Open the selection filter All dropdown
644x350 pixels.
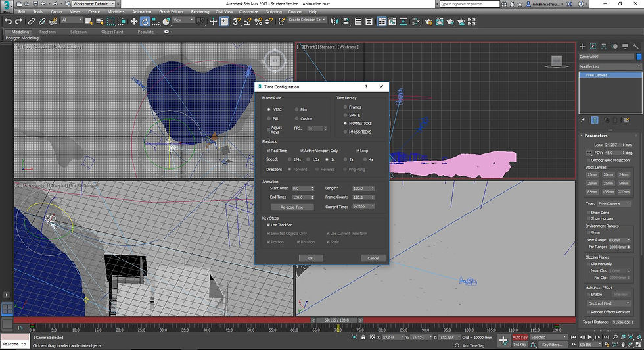coord(72,20)
